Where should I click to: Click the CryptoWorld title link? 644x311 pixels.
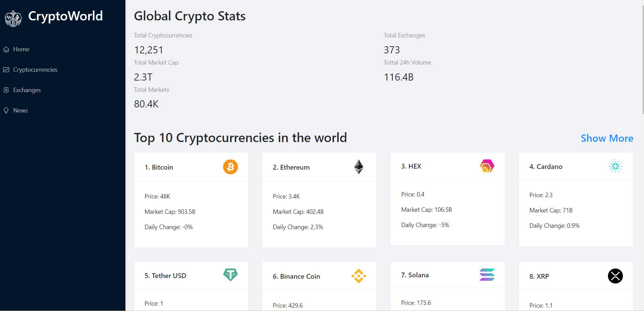coord(65,16)
